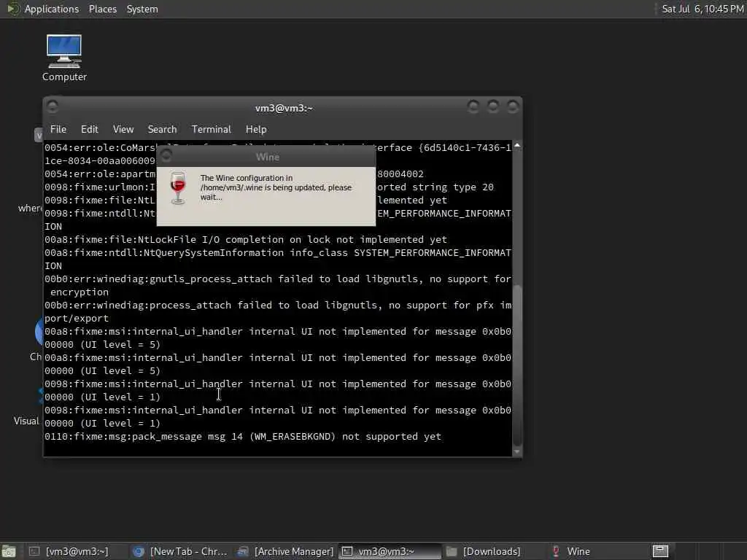Select the active vm3@vm3:~ taskbar entry
Screen dimensions: 747x560
coord(390,551)
